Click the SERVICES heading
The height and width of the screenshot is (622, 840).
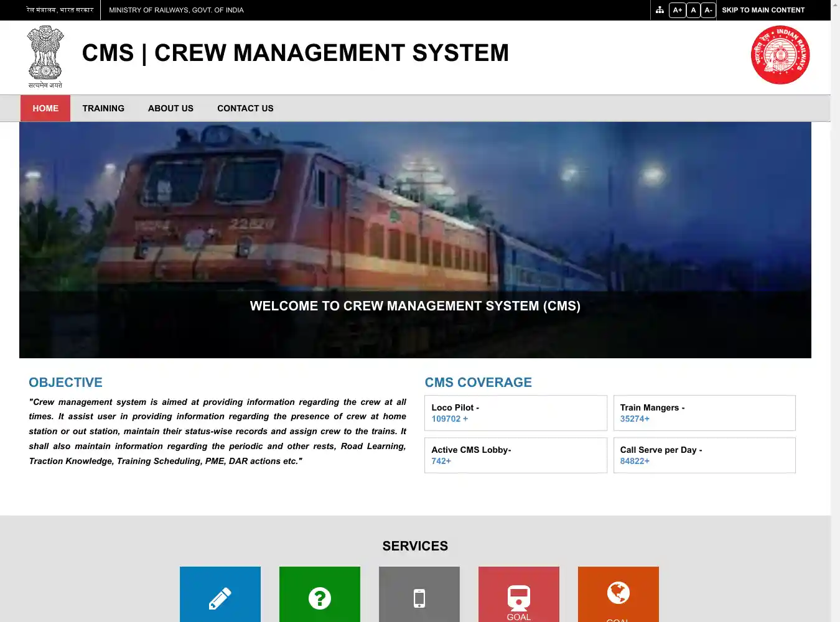pyautogui.click(x=415, y=546)
